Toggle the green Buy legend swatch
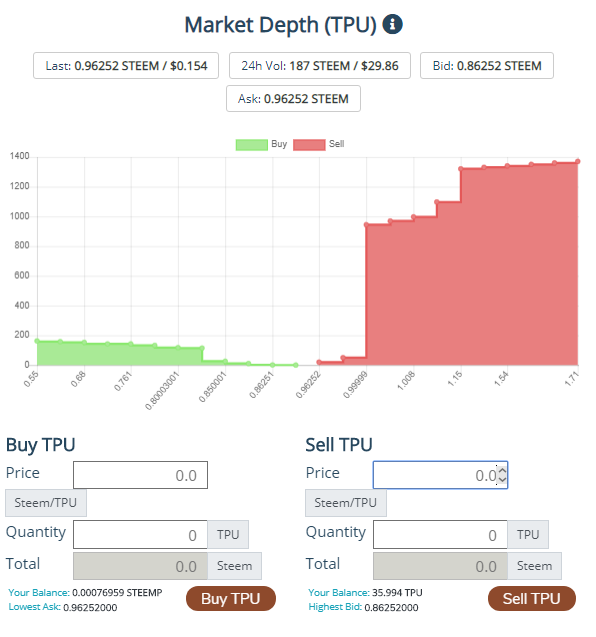 tap(251, 145)
